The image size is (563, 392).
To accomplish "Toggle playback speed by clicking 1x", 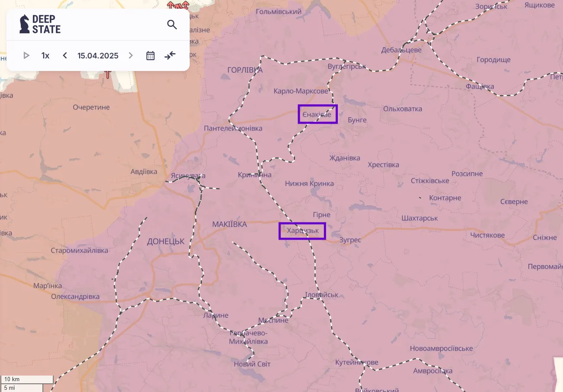I will 45,55.
